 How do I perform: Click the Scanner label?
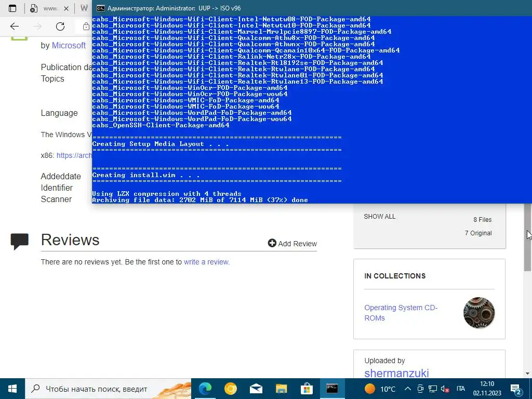(x=56, y=199)
